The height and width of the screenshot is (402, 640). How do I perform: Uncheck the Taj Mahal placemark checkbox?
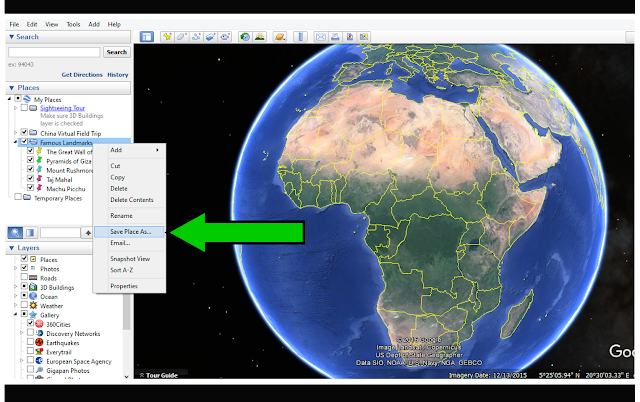(x=31, y=178)
